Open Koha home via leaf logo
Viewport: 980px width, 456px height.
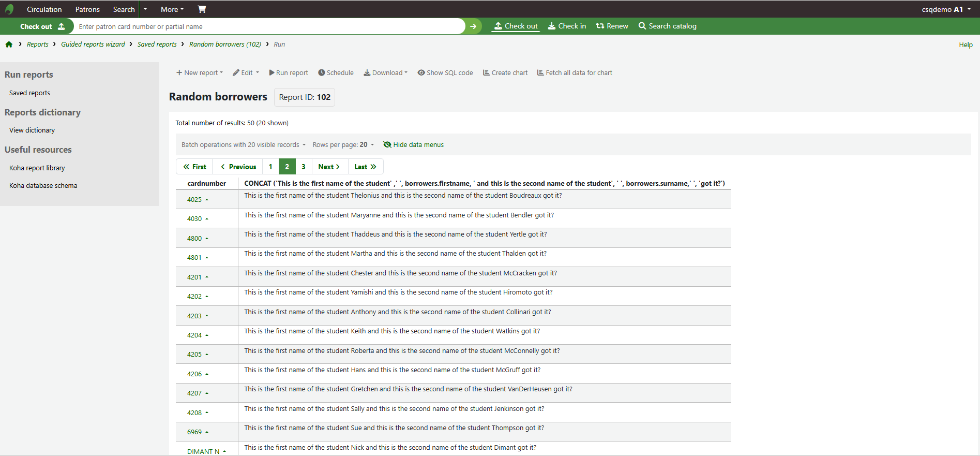tap(9, 9)
